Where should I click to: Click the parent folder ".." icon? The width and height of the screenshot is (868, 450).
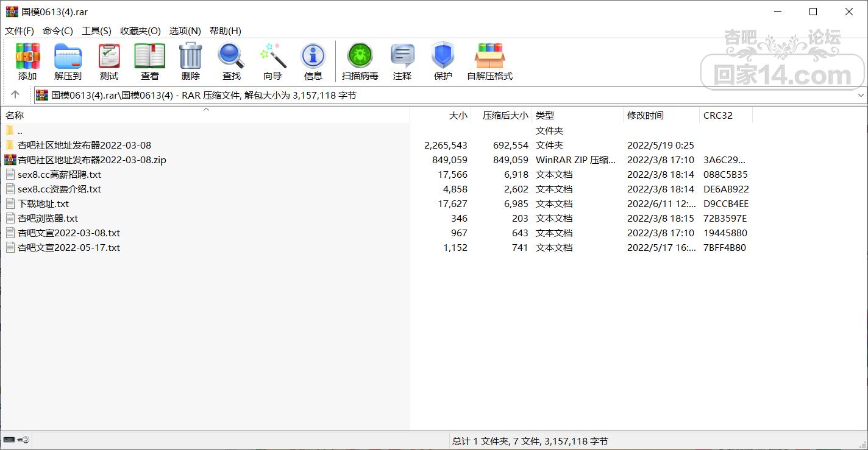coord(10,130)
